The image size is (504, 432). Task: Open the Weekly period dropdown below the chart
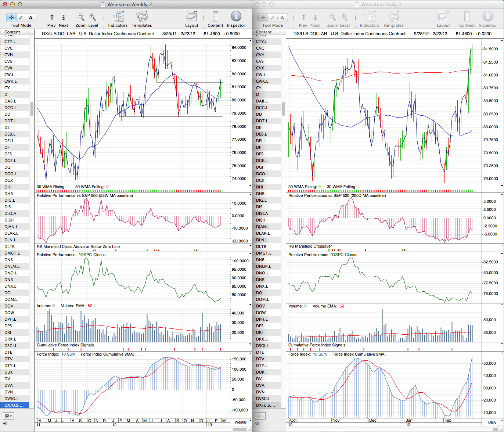coord(241,422)
